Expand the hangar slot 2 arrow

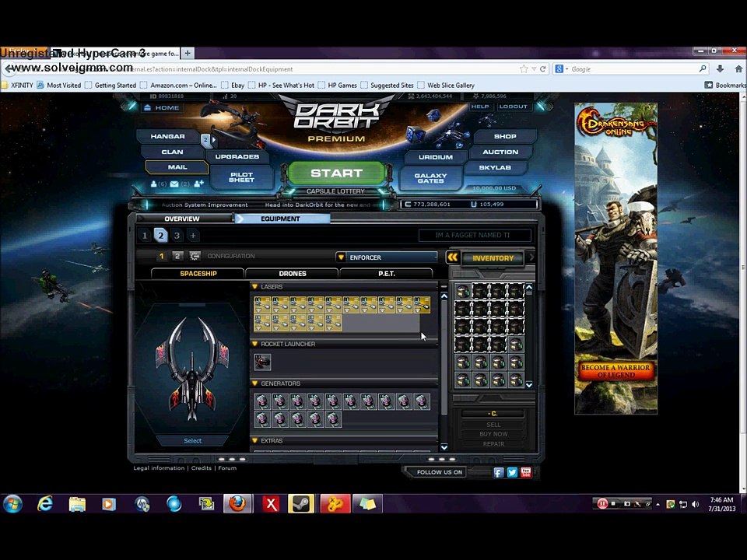tap(214, 139)
